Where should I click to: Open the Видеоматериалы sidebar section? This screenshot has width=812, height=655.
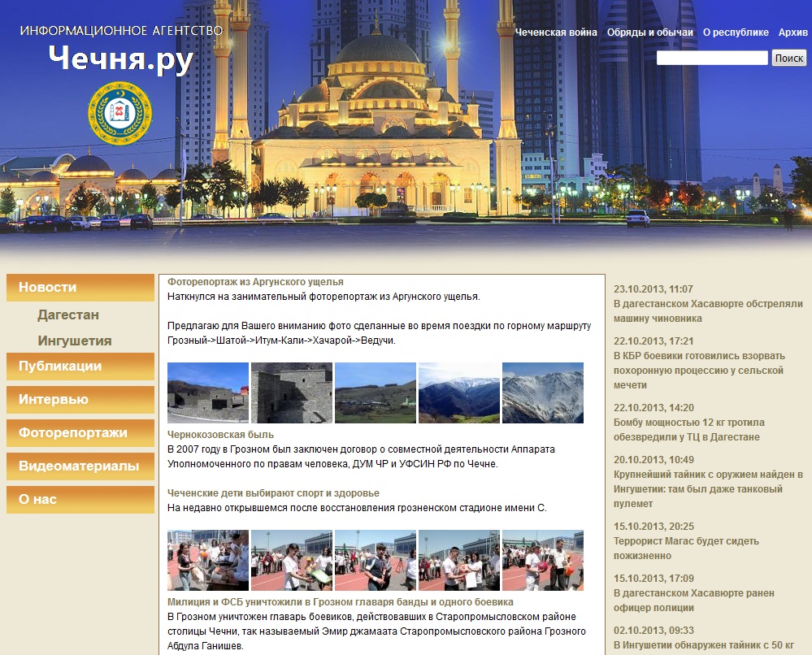click(80, 466)
